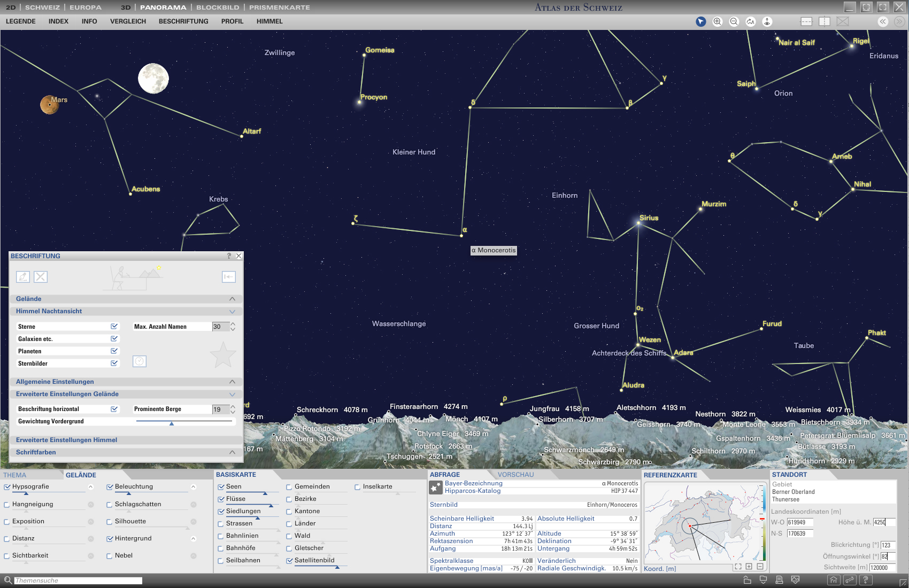909x588 pixels.
Task: Open the VORSCHAU tab
Action: click(515, 475)
